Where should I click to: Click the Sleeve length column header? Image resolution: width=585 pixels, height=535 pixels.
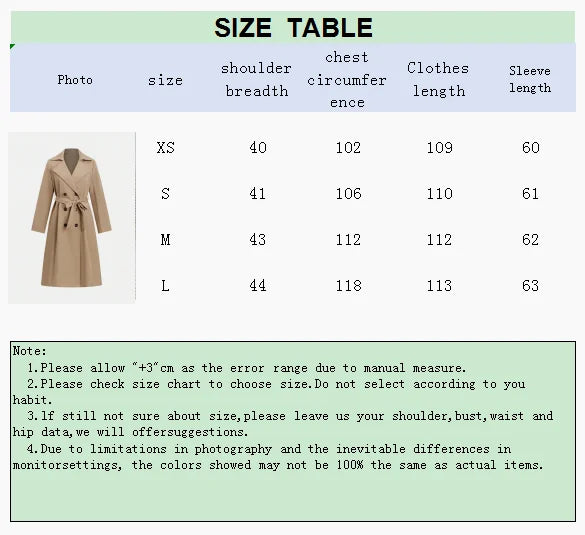click(530, 79)
